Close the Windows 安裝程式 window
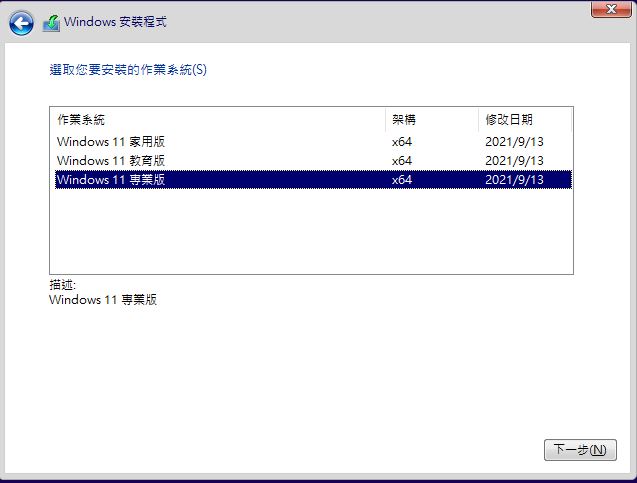The width and height of the screenshot is (637, 483). 611,9
